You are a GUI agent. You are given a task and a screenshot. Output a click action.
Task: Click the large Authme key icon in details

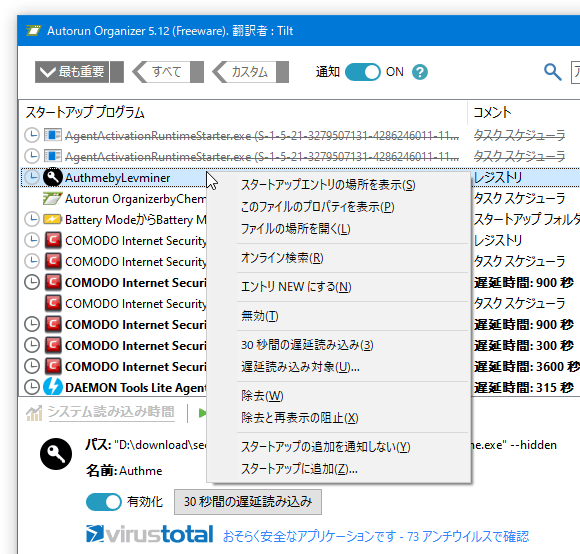(56, 454)
